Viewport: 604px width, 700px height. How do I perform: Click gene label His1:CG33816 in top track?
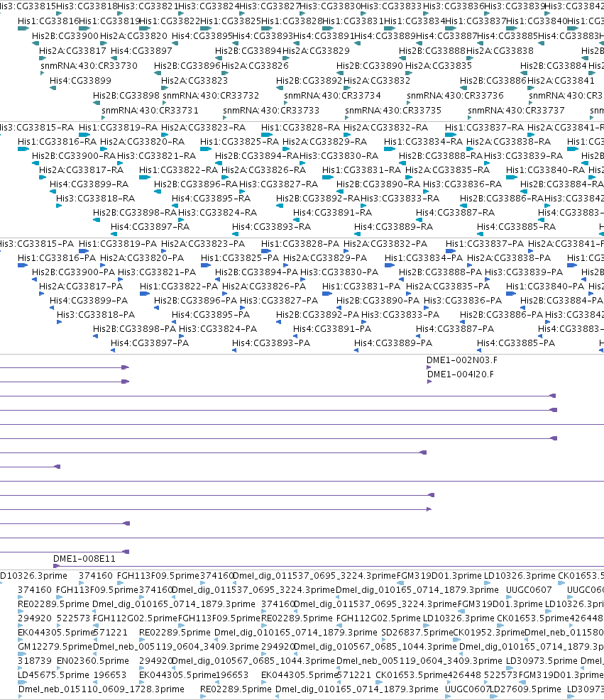click(48, 21)
